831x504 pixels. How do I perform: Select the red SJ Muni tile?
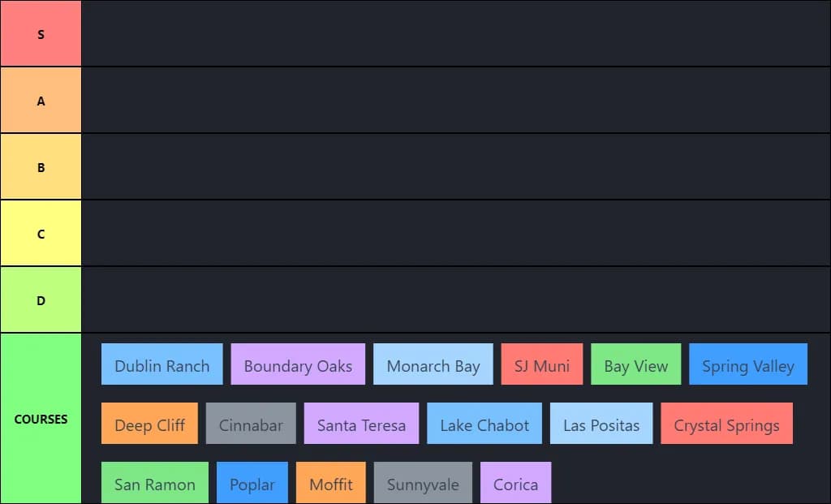click(541, 364)
